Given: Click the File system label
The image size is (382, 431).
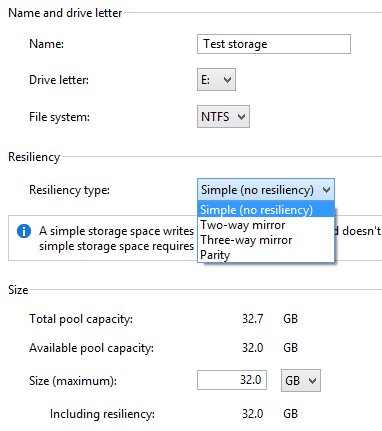Looking at the screenshot, I should click(x=59, y=117).
